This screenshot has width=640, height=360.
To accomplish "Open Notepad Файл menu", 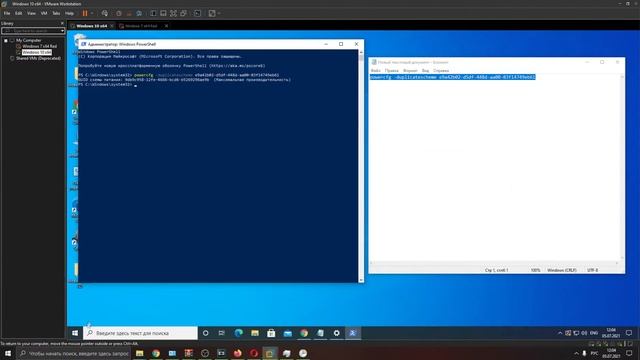I will [376, 71].
